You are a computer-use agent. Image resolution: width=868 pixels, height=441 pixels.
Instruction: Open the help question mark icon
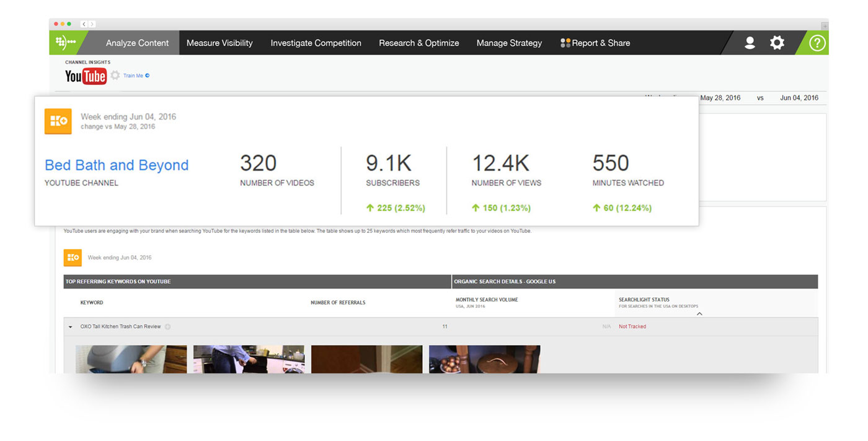click(x=817, y=43)
